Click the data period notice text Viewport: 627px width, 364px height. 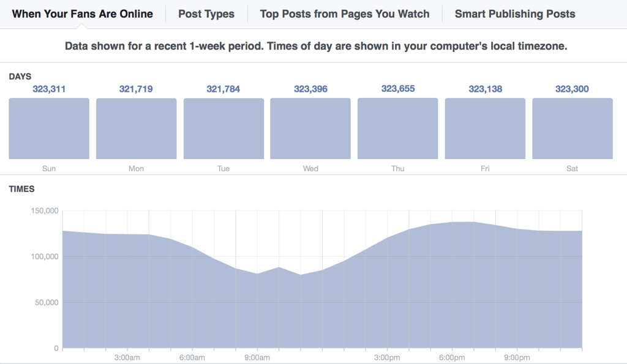[316, 46]
